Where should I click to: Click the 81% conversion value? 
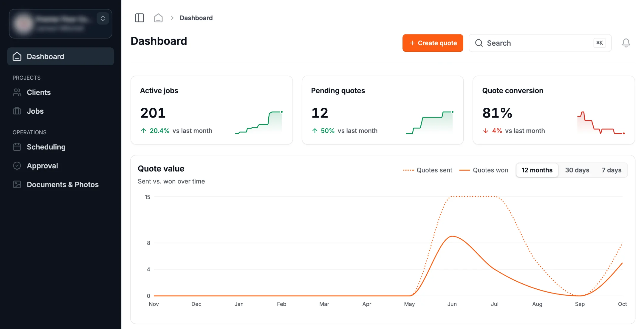point(497,113)
